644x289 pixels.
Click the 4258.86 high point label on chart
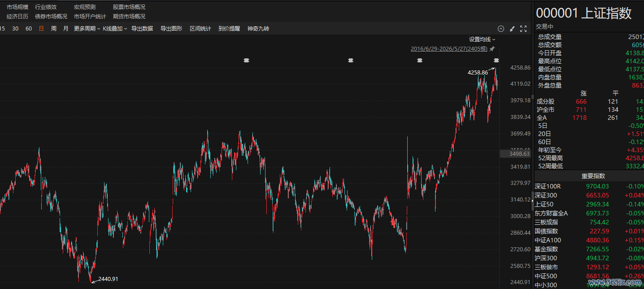[x=478, y=72]
